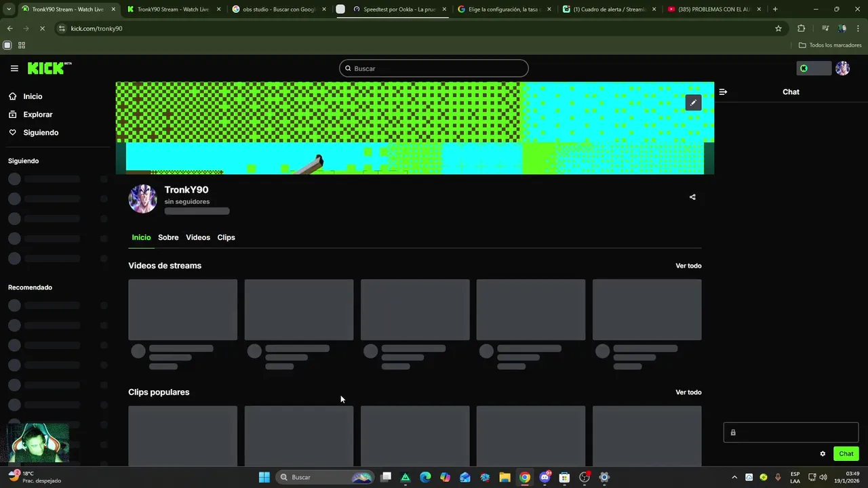This screenshot has width=868, height=488.
Task: Go back in browser history
Action: click(9, 28)
